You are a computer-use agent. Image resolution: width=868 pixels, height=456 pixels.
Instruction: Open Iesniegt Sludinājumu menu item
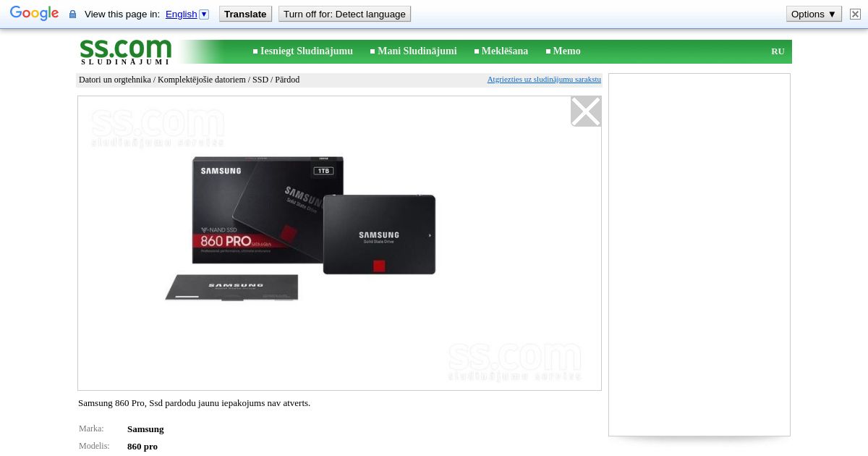click(x=307, y=51)
